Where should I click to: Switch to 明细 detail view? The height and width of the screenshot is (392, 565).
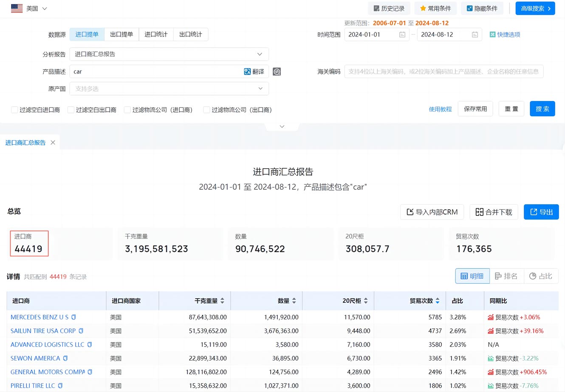pos(472,276)
